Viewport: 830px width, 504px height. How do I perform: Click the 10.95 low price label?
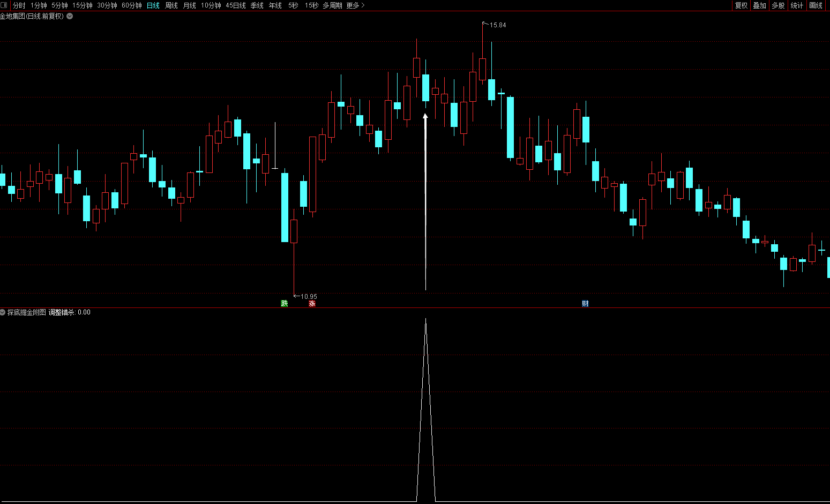click(309, 297)
